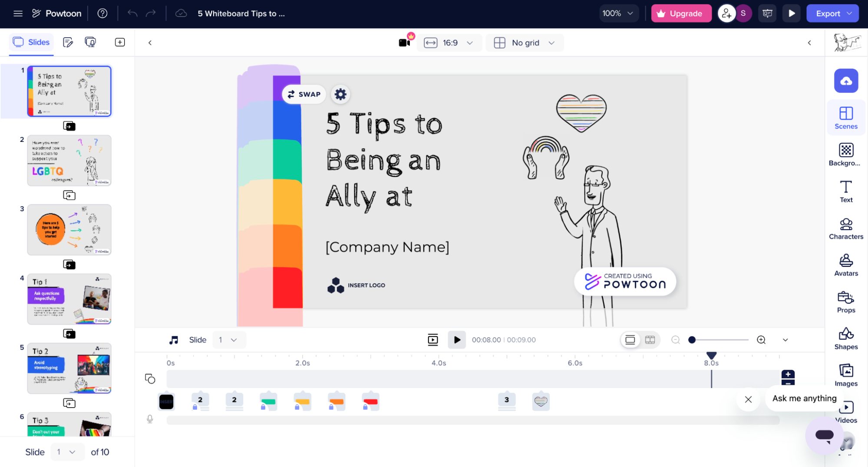Open the hamburger main menu
Screen dimensions: 868x467
pyautogui.click(x=18, y=13)
